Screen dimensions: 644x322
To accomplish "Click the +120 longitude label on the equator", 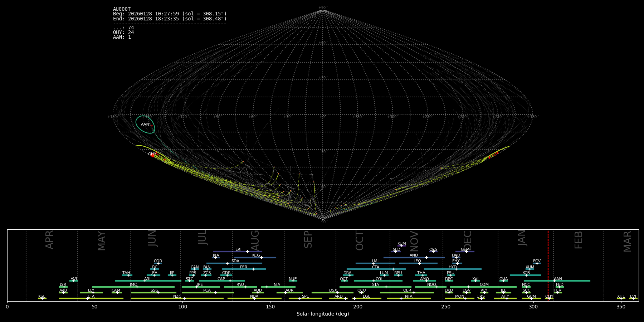I will tap(182, 117).
